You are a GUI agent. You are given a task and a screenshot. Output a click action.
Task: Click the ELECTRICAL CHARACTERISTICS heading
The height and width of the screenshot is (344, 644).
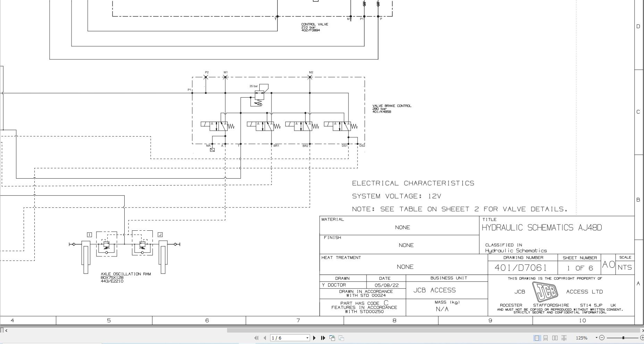coord(413,183)
